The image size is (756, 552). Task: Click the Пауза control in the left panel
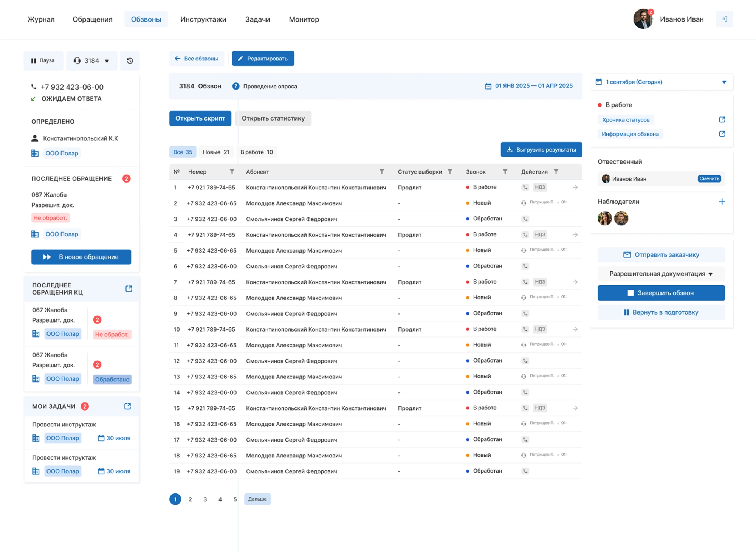(x=43, y=60)
